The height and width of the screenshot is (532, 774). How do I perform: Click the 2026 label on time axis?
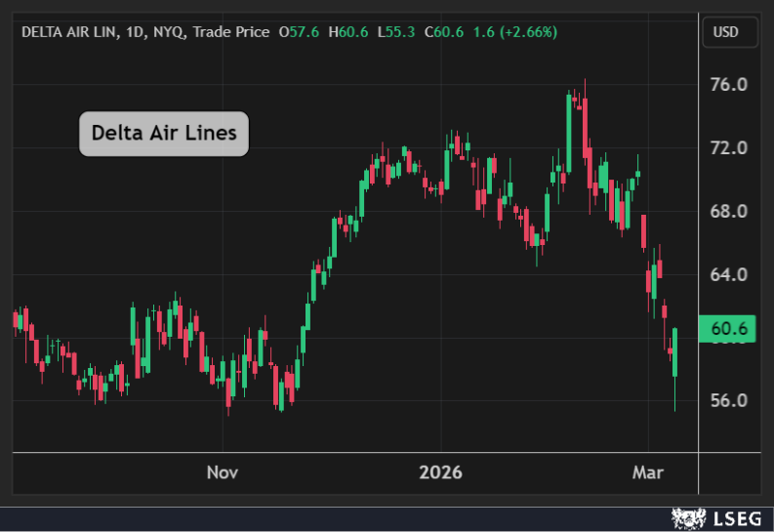click(x=440, y=472)
